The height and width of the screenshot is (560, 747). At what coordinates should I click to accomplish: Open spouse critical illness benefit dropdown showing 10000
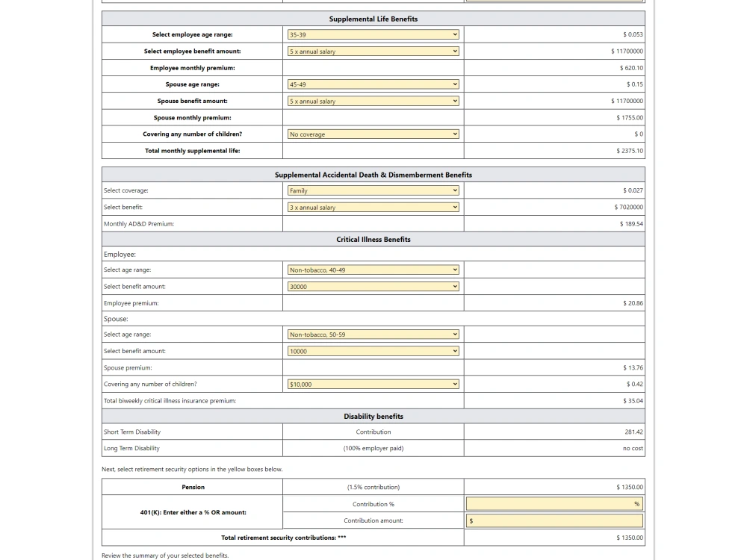pos(373,352)
